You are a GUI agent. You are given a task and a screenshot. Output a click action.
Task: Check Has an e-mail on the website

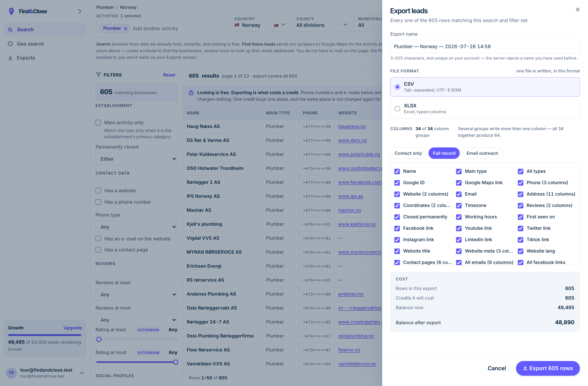98,238
